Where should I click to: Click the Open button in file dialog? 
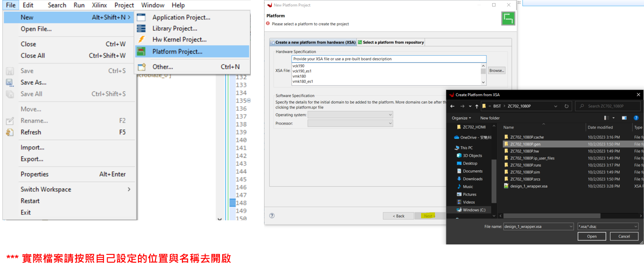(592, 236)
